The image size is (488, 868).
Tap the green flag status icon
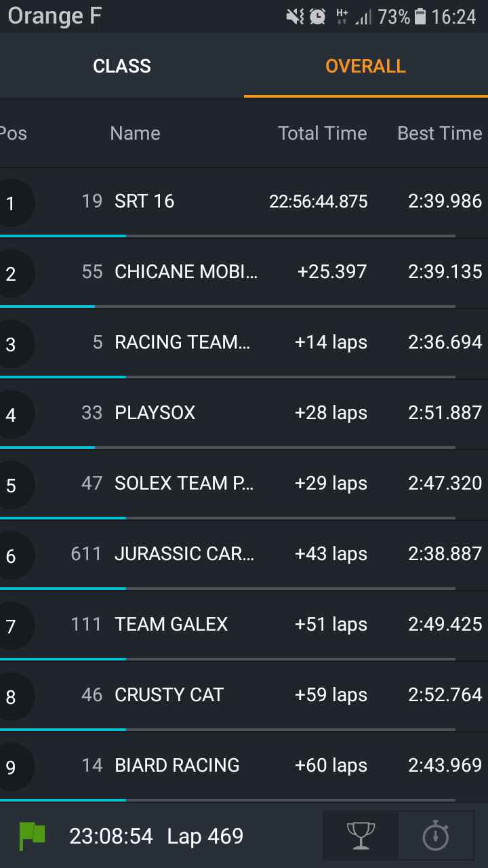(x=32, y=835)
